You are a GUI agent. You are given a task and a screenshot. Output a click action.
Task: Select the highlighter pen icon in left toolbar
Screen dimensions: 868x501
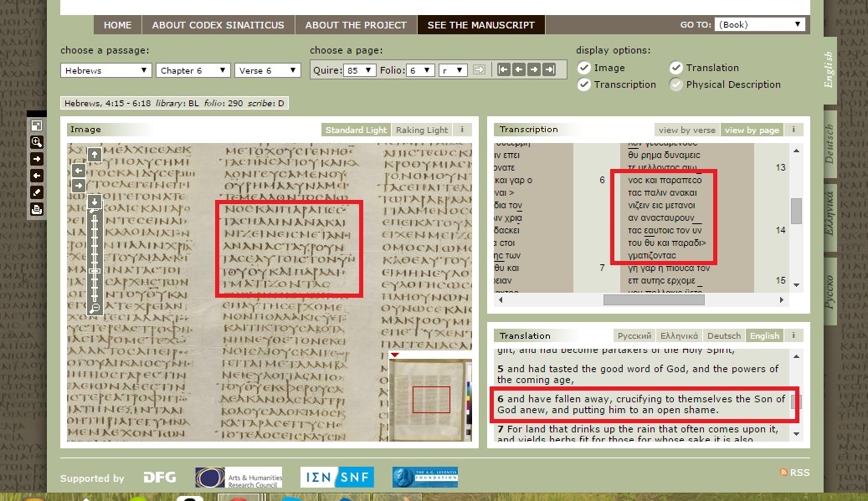pyautogui.click(x=37, y=192)
